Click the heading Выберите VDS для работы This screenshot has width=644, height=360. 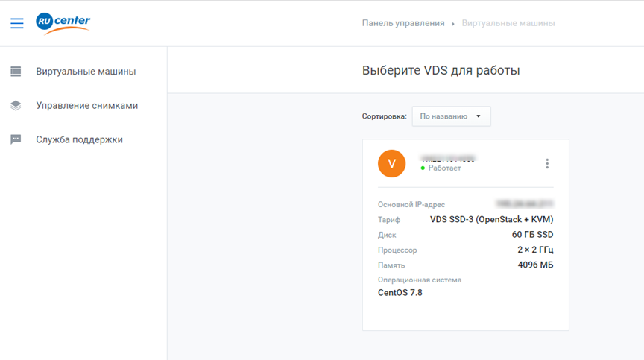441,70
